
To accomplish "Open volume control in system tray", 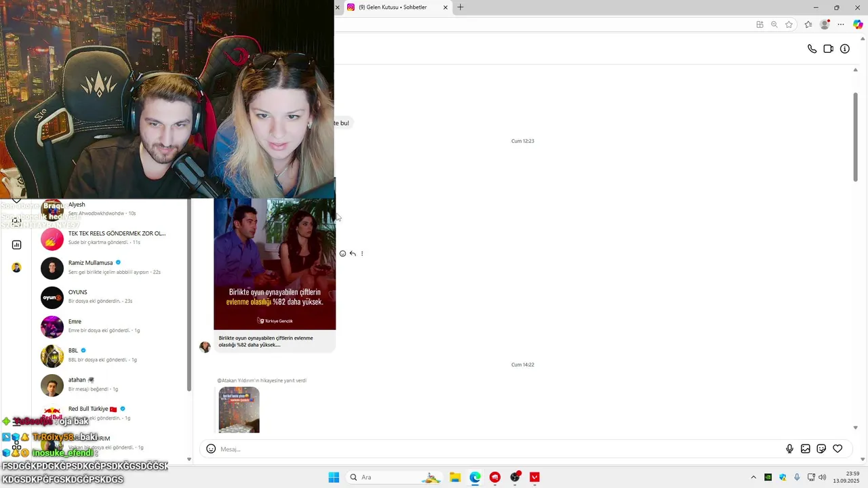I will tap(823, 477).
